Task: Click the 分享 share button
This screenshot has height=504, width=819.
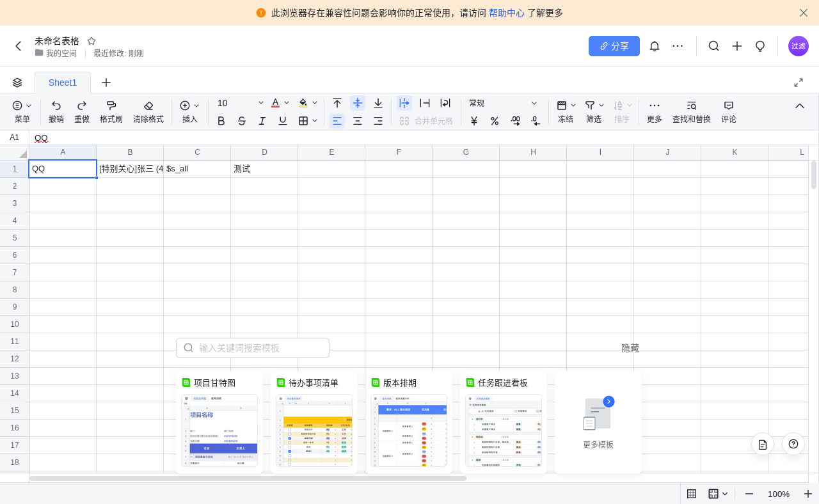Action: click(x=614, y=46)
